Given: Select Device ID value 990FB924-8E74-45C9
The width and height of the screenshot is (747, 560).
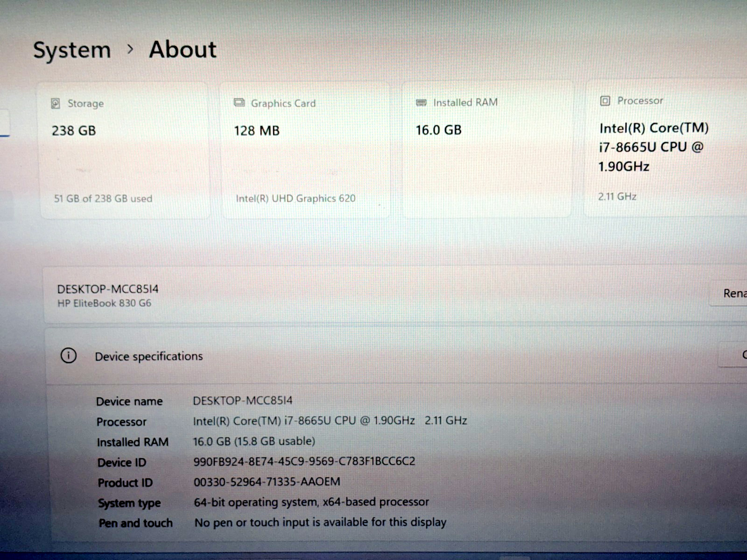Looking at the screenshot, I should (x=304, y=462).
